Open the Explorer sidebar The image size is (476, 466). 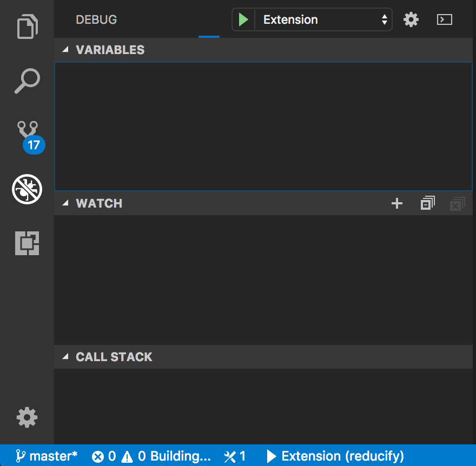[x=27, y=26]
